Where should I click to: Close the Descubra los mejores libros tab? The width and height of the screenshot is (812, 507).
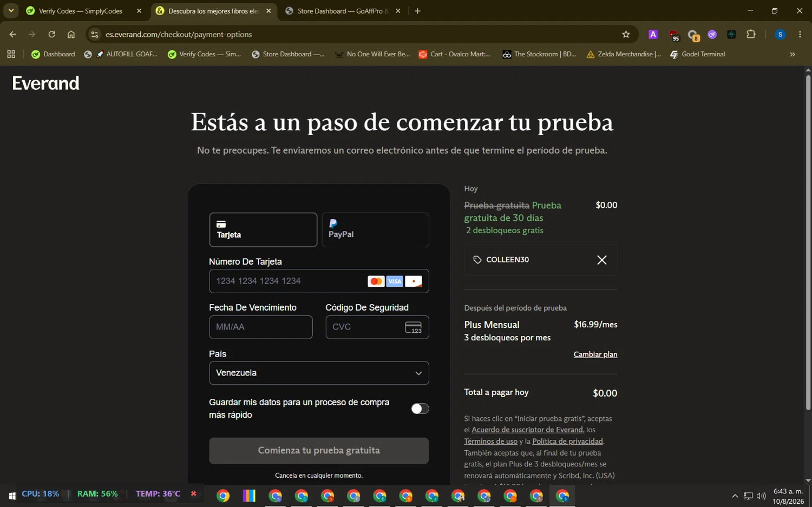click(x=269, y=11)
